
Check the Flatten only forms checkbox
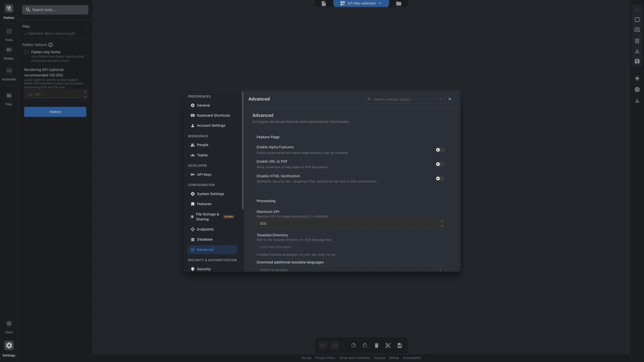click(x=27, y=52)
